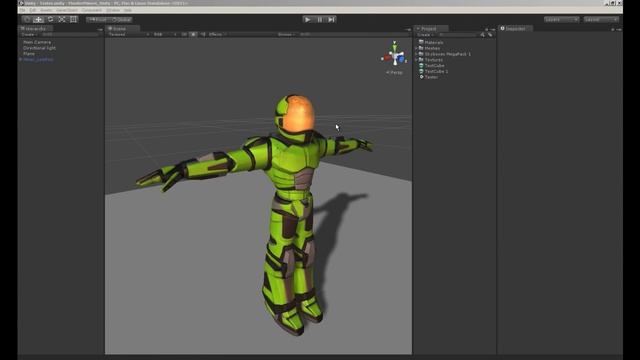Expand the blue prefab object in Hierarchy

[x=20, y=59]
